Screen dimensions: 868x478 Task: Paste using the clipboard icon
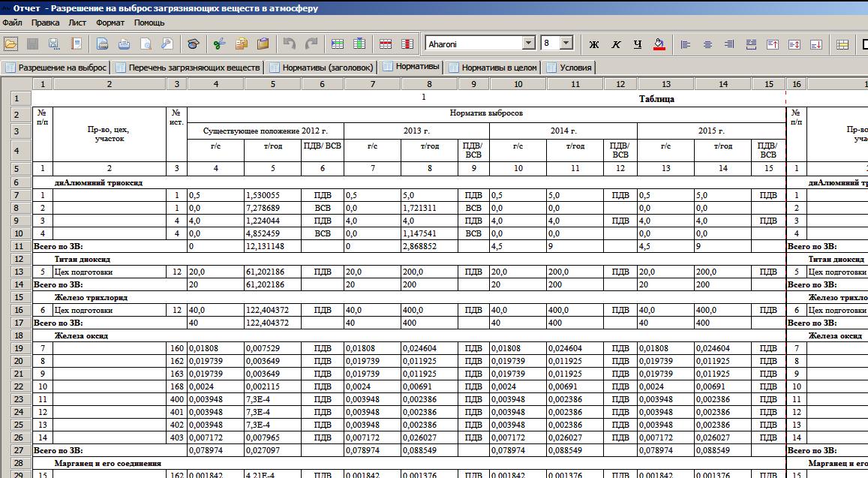tap(263, 44)
